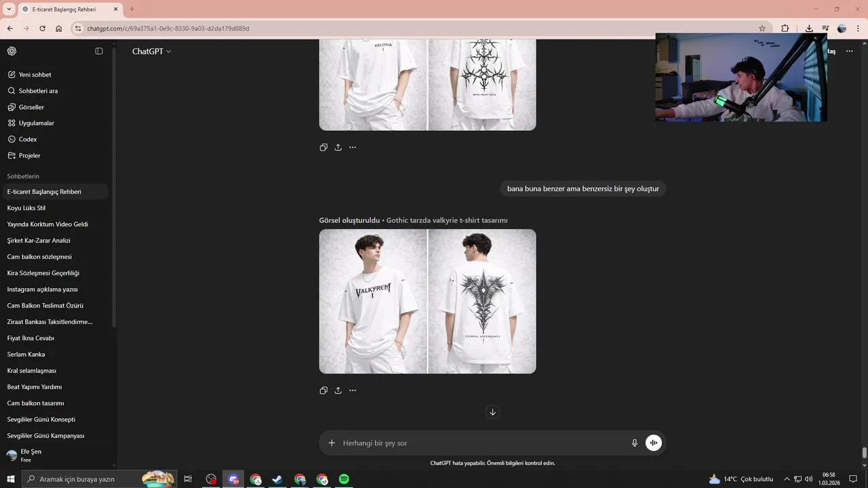Share the Valkyrem image response

pyautogui.click(x=338, y=390)
